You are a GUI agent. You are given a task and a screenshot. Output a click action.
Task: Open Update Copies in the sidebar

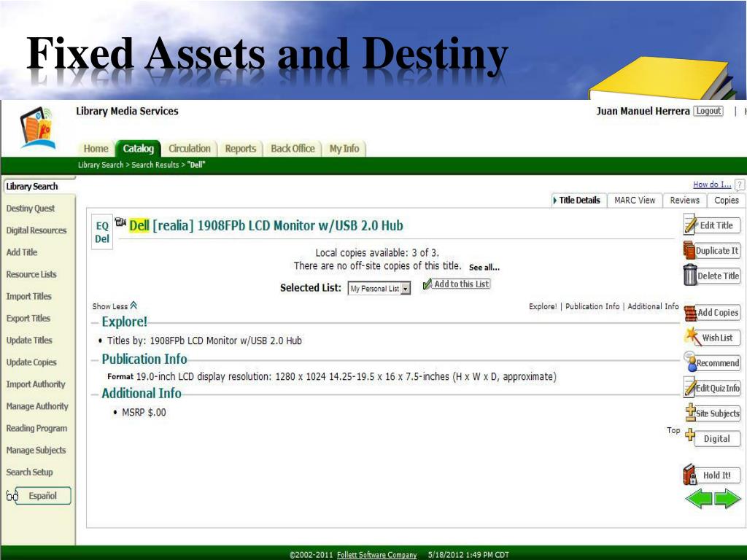point(31,362)
